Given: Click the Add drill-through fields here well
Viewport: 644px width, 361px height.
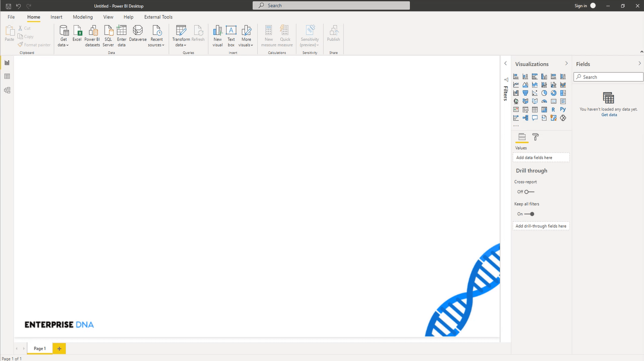Looking at the screenshot, I should pyautogui.click(x=541, y=226).
